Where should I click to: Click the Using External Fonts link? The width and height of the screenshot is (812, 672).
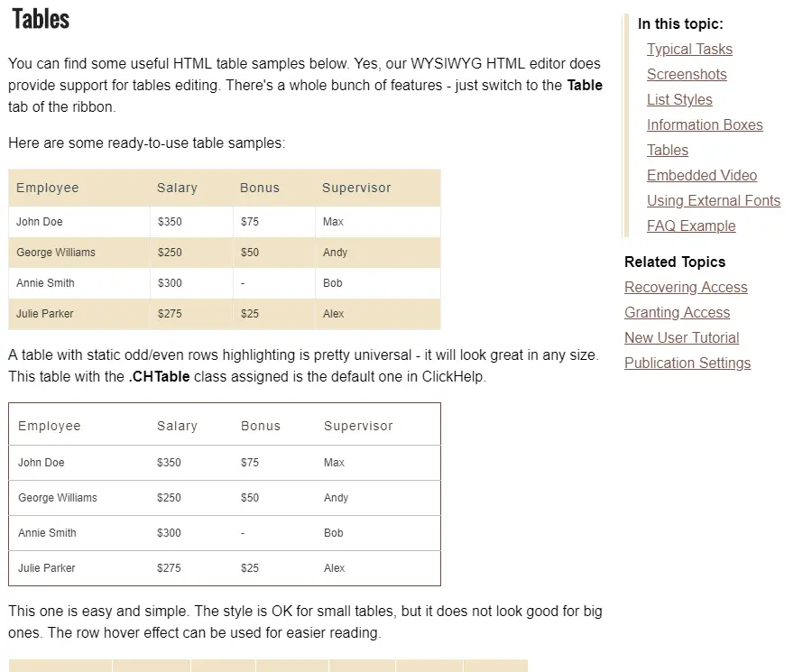point(714,201)
